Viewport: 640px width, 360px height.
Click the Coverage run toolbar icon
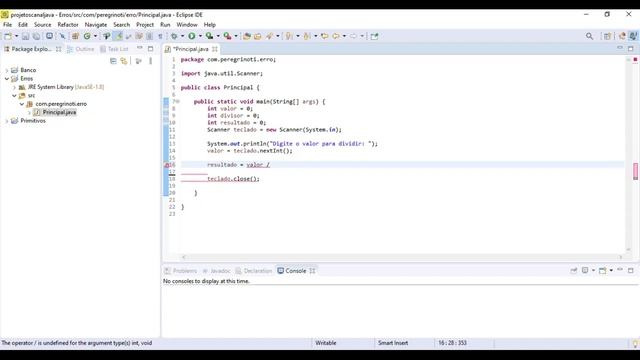[x=209, y=36]
